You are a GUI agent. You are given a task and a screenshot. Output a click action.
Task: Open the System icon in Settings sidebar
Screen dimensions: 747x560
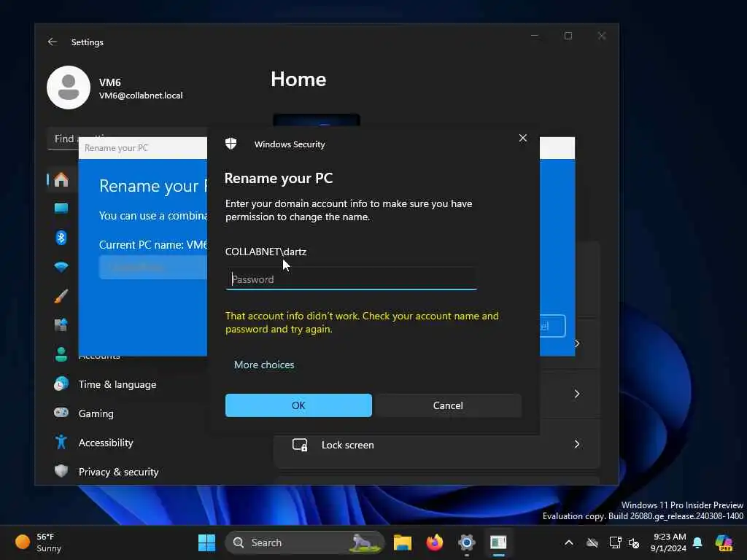pyautogui.click(x=61, y=208)
